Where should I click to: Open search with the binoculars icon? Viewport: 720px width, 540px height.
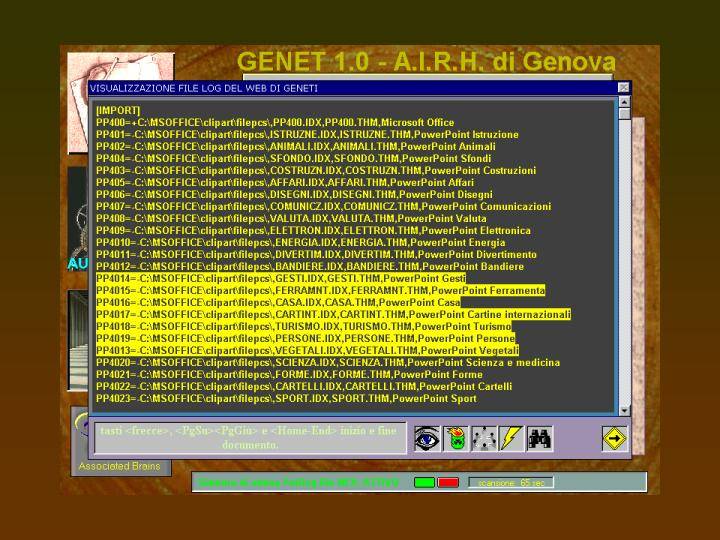(540, 439)
